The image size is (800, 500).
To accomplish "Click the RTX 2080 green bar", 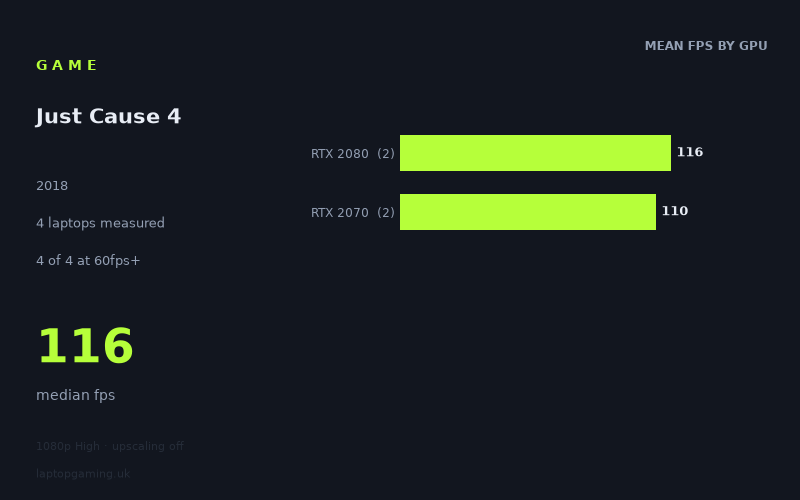I will point(535,153).
